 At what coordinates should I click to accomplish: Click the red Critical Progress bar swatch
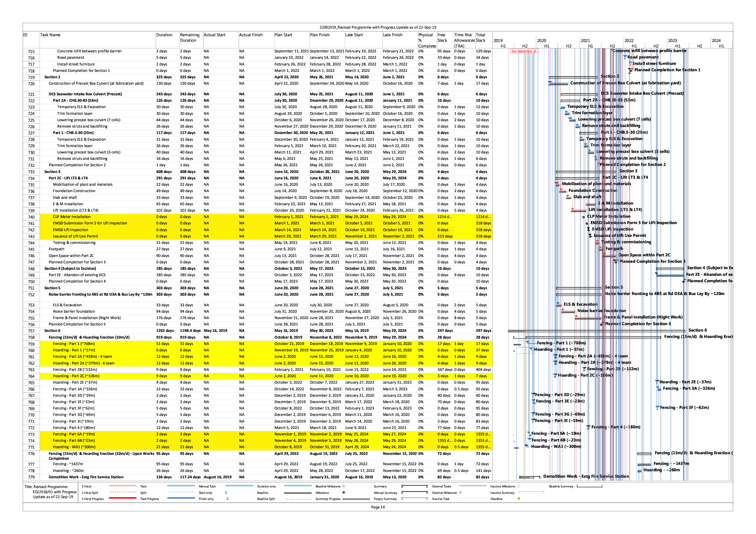[x=122, y=498]
